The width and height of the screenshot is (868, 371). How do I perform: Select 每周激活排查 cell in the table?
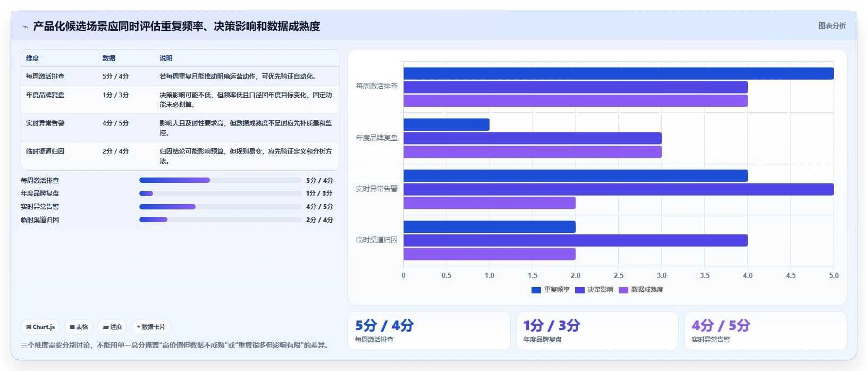(45, 77)
